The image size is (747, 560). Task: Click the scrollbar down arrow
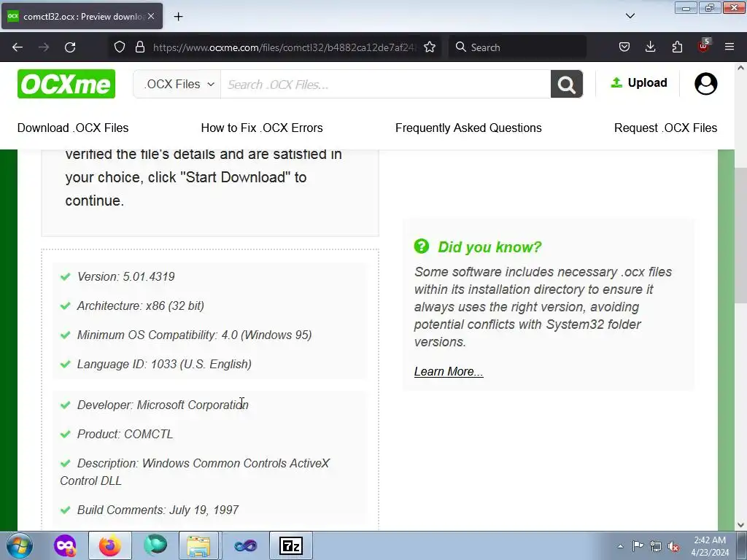coord(740,525)
